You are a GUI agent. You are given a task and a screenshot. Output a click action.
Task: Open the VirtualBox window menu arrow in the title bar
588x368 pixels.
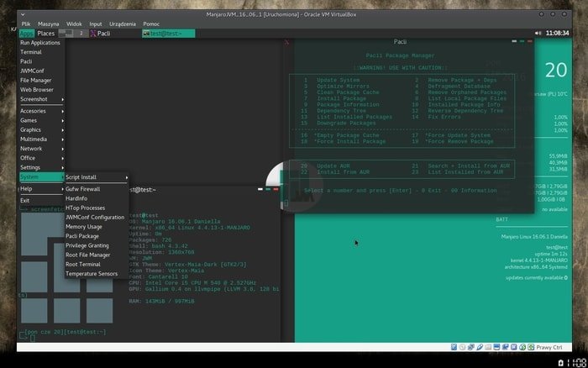(23, 14)
